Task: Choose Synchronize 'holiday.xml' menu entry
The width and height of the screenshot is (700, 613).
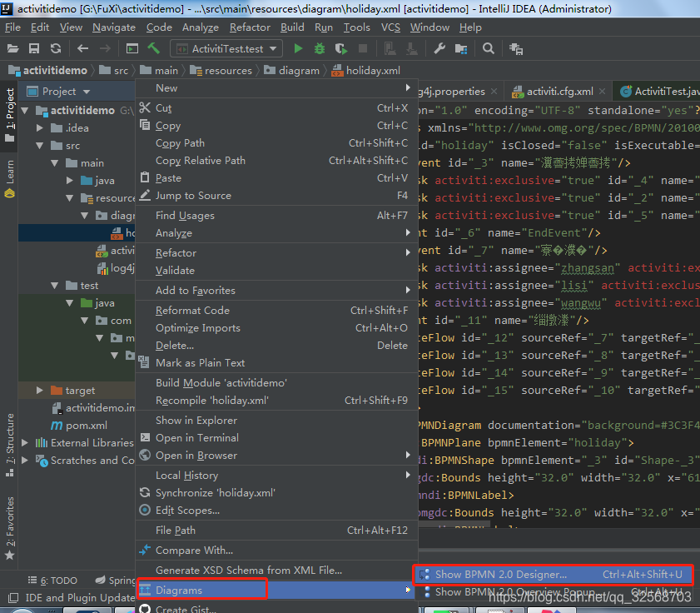Action: click(277, 493)
